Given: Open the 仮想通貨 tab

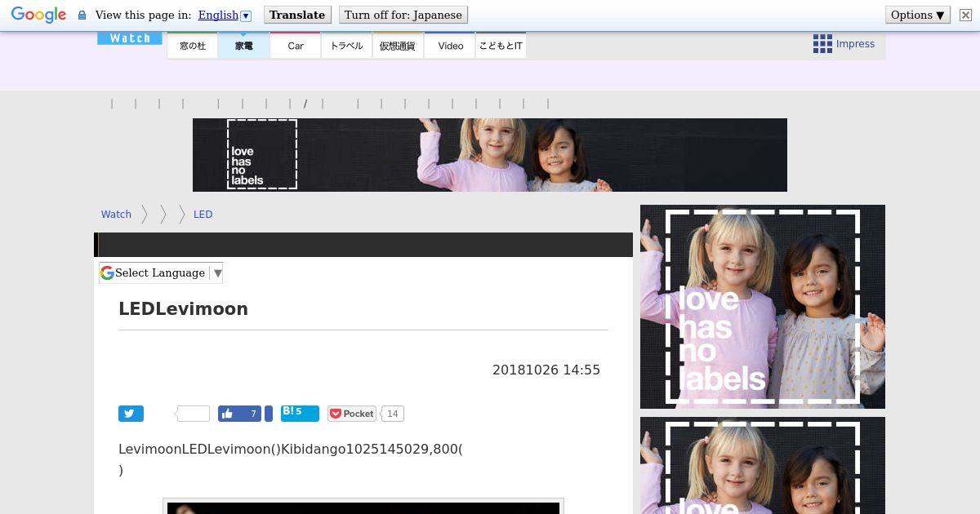Looking at the screenshot, I should (398, 46).
